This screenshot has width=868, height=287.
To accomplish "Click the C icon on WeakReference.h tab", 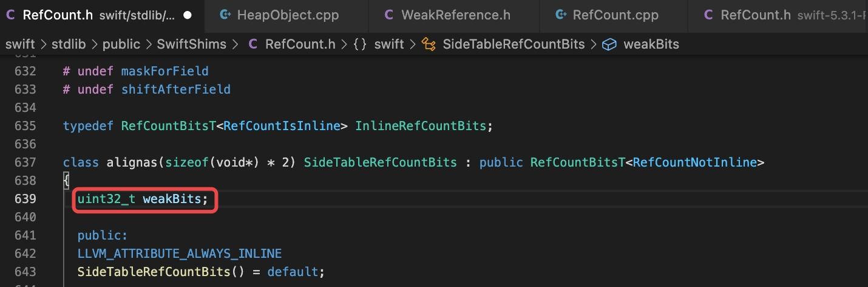I will pos(389,15).
